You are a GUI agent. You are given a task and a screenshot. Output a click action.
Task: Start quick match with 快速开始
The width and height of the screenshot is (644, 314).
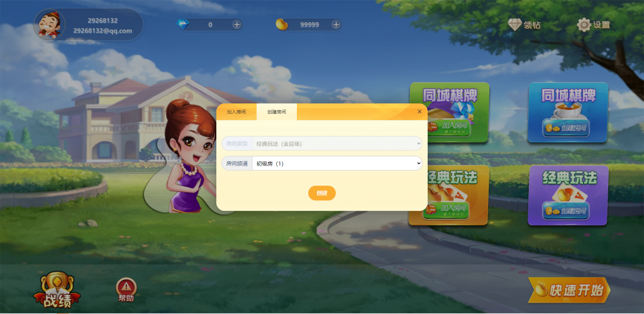[x=569, y=290]
